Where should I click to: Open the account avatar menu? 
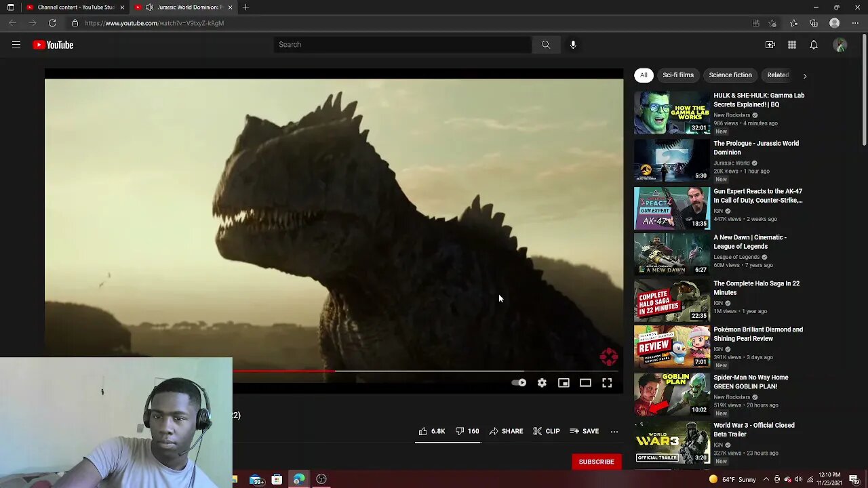(840, 45)
